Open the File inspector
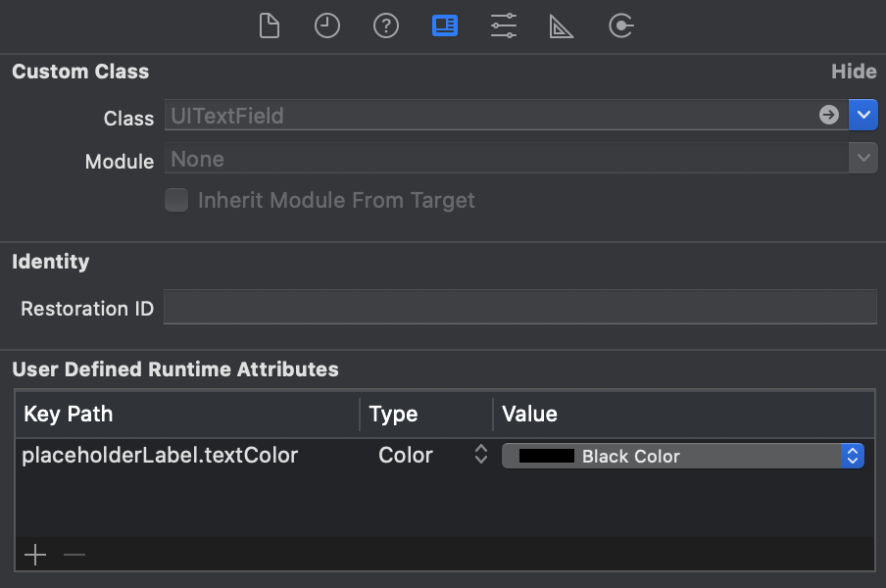The width and height of the screenshot is (886, 588). 269,25
